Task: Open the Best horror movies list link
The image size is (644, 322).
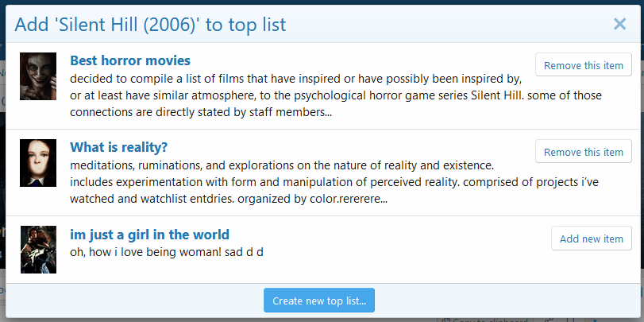Action: click(x=130, y=60)
